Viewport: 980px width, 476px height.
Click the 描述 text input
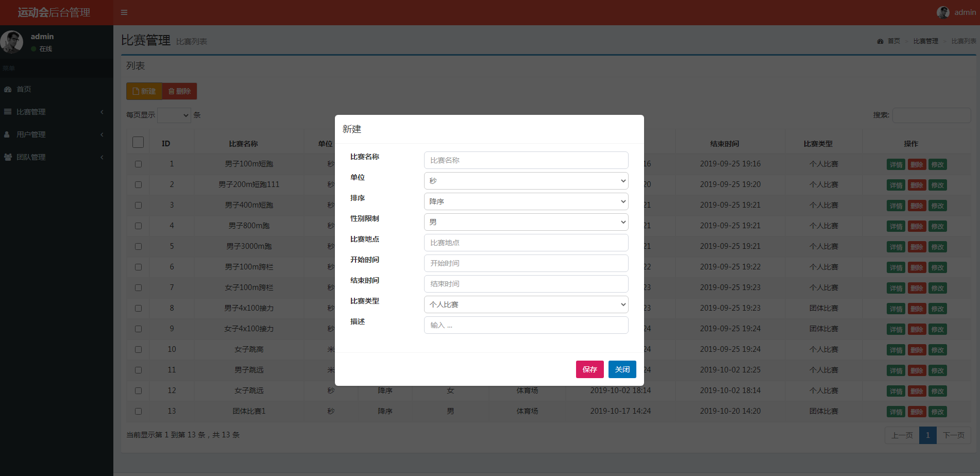point(526,325)
